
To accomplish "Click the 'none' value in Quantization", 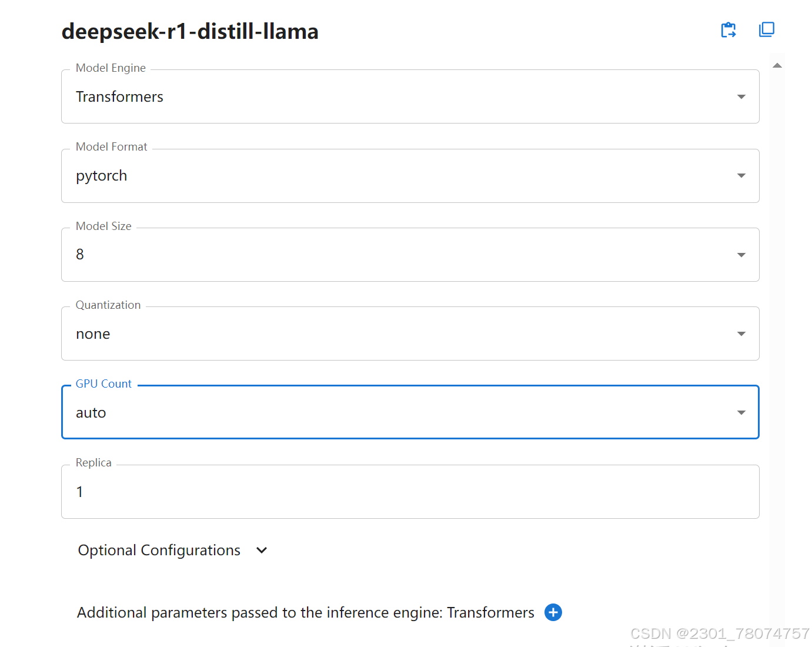I will point(93,334).
